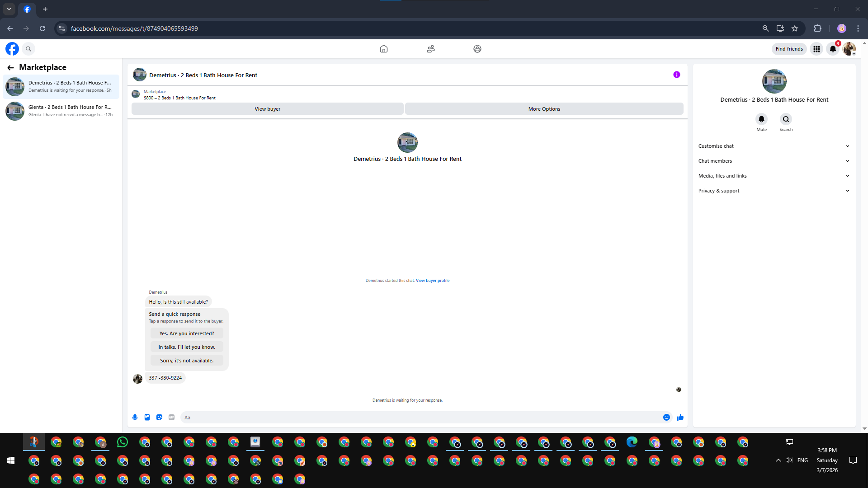Open the Facebook apps menu grid
The height and width of the screenshot is (488, 868).
(816, 49)
